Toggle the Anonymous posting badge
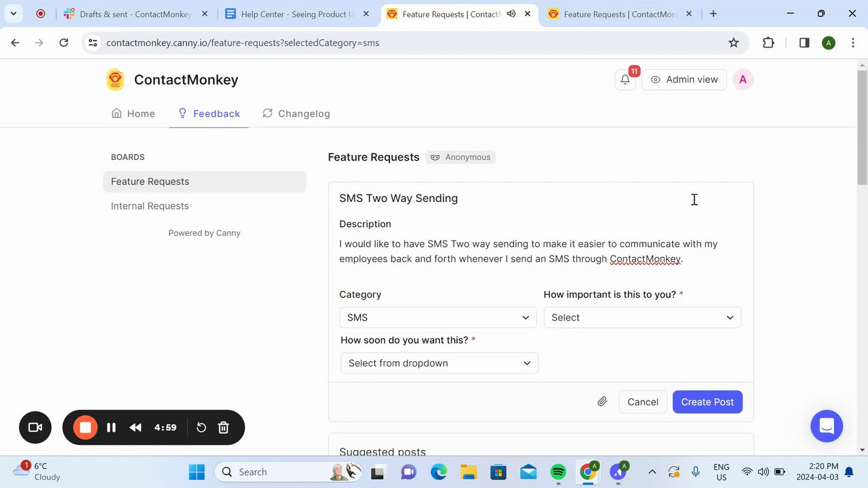The image size is (868, 488). [460, 157]
